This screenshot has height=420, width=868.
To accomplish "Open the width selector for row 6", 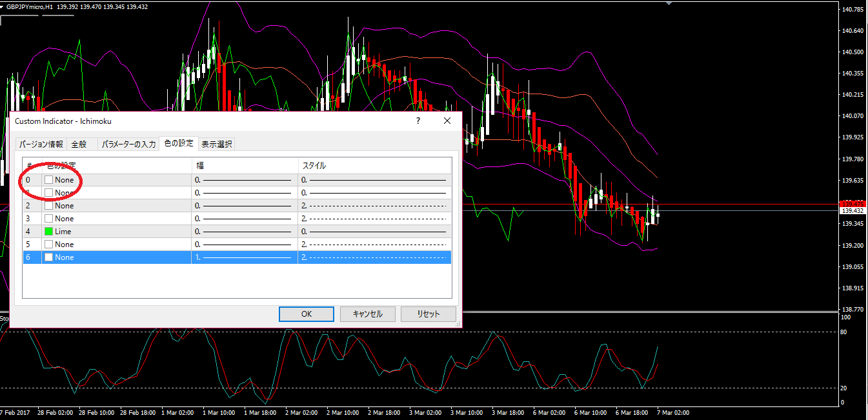I will pos(244,257).
